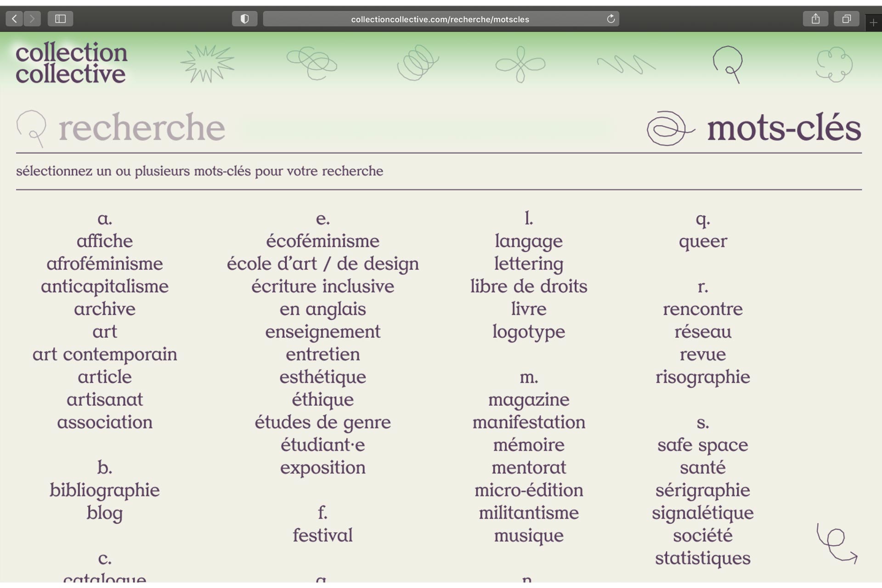Select the keyword magazine
This screenshot has width=882, height=588.
[x=529, y=400]
